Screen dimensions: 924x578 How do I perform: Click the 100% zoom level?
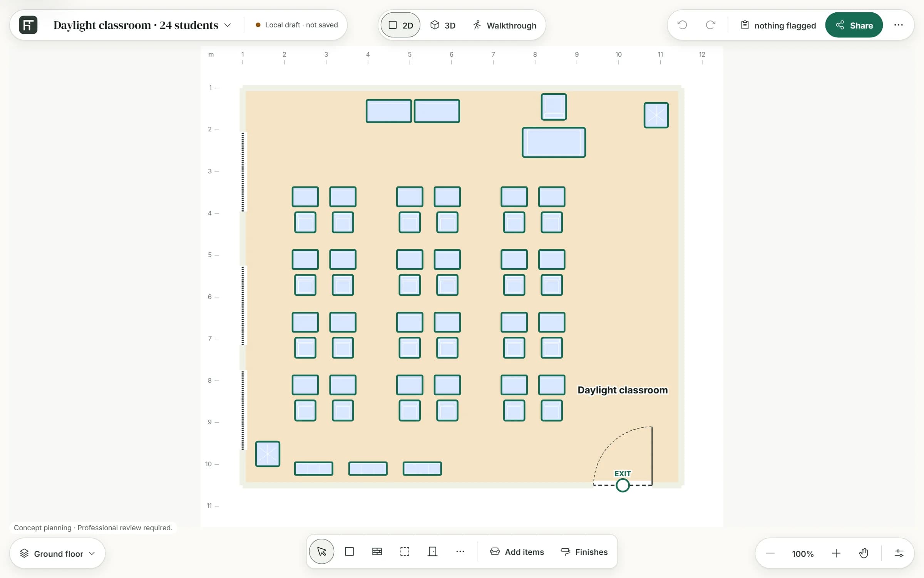pyautogui.click(x=803, y=554)
